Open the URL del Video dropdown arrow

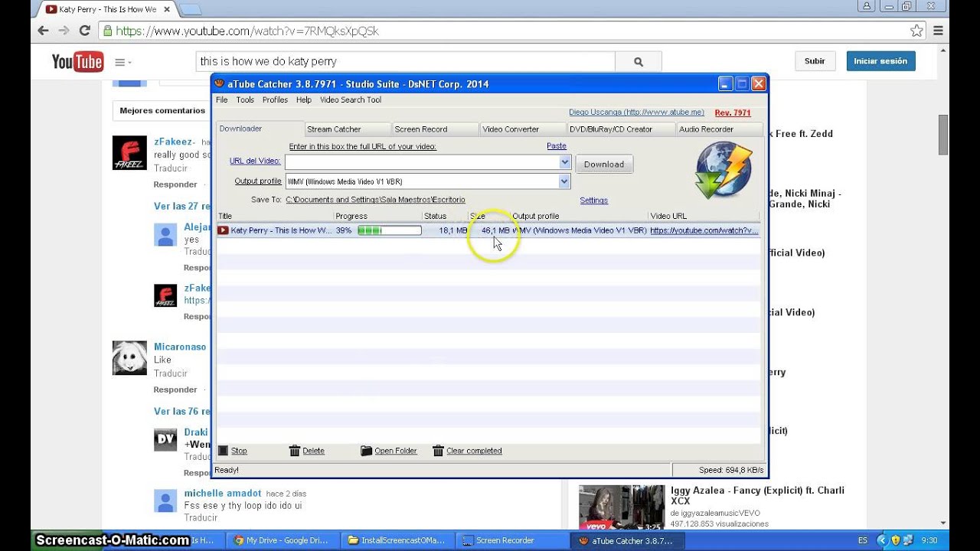point(564,162)
